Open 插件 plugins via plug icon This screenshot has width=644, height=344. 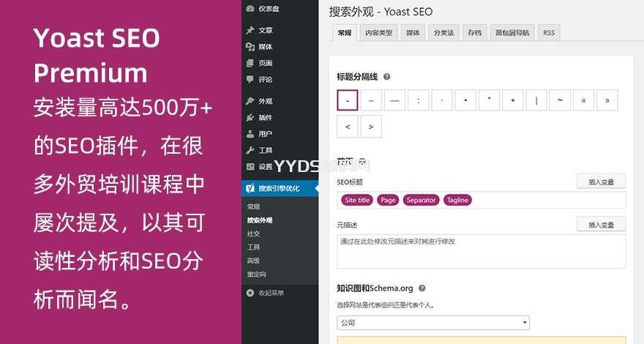250,118
